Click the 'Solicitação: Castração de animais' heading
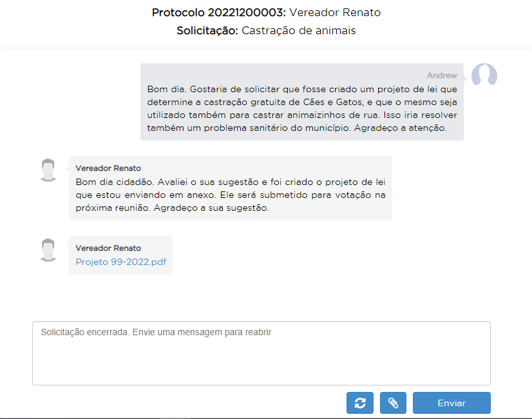The image size is (532, 419). coord(266,30)
